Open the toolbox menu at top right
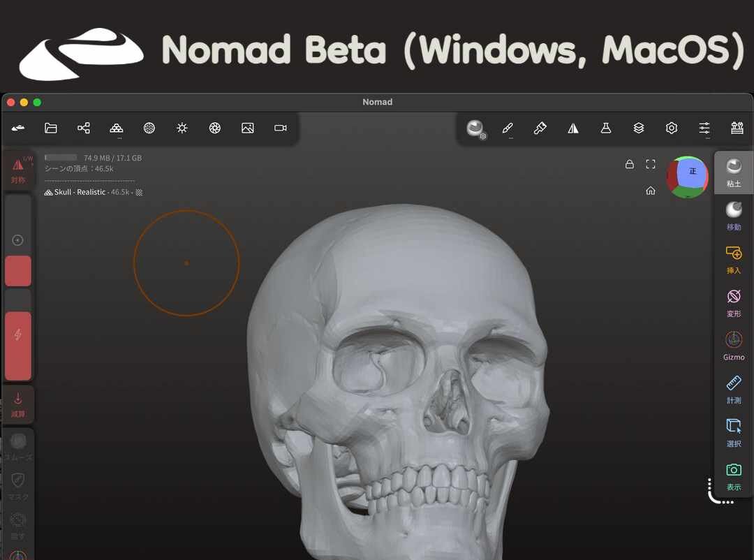Screen dimensions: 754x560 coord(737,128)
